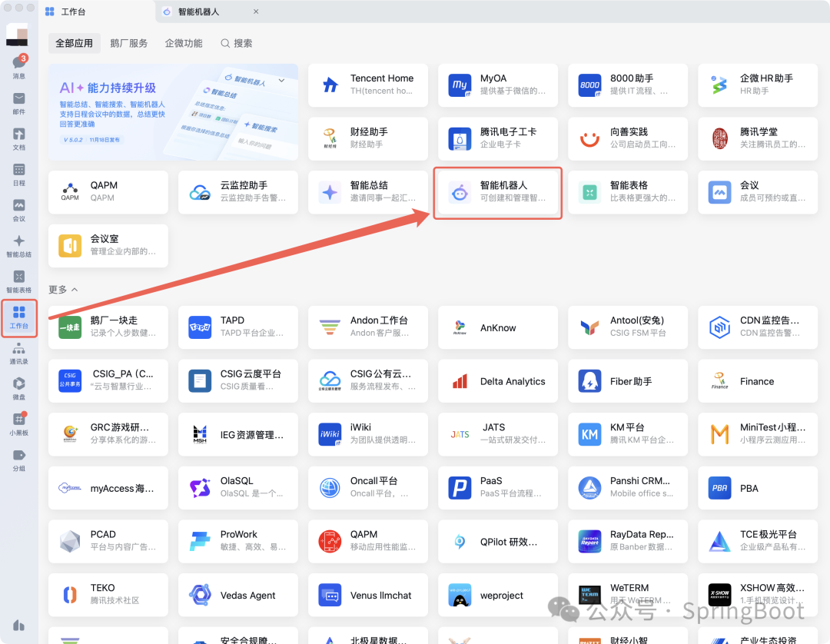The image size is (830, 644).
Task: Open the Fiber助手 app icon
Action: coord(589,380)
